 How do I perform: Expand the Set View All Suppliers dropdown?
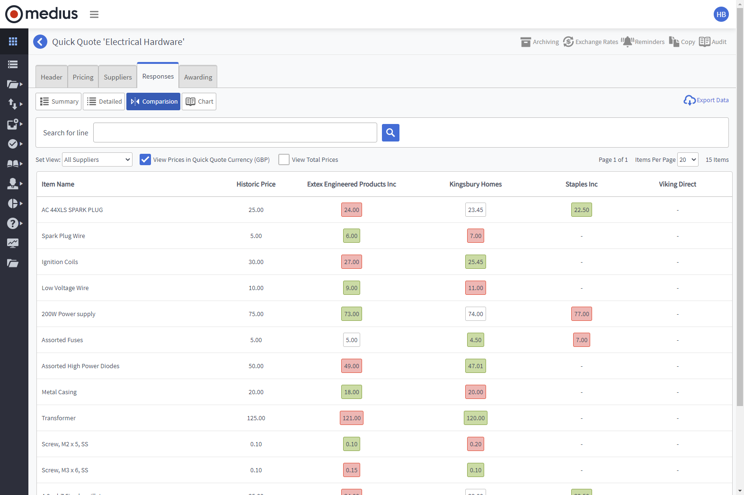click(x=97, y=160)
